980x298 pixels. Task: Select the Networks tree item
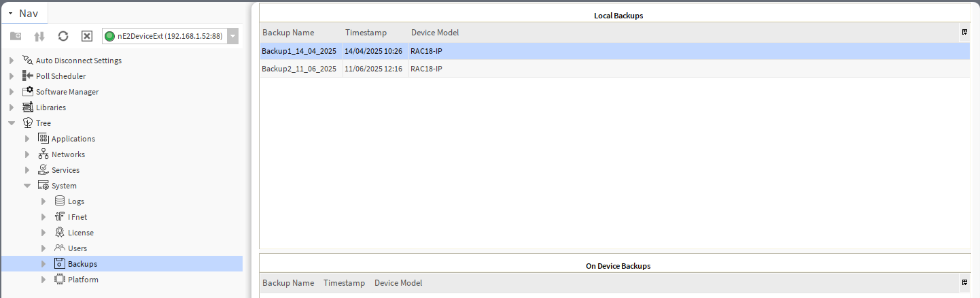[68, 154]
